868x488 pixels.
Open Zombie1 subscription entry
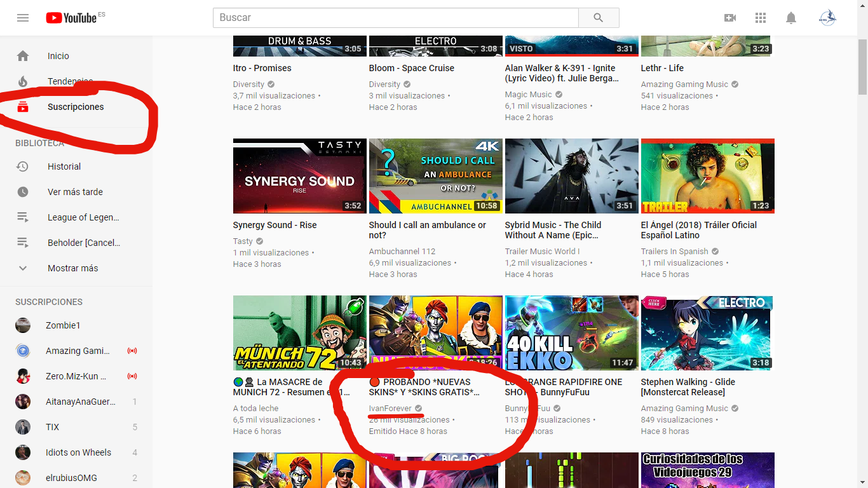click(76, 325)
